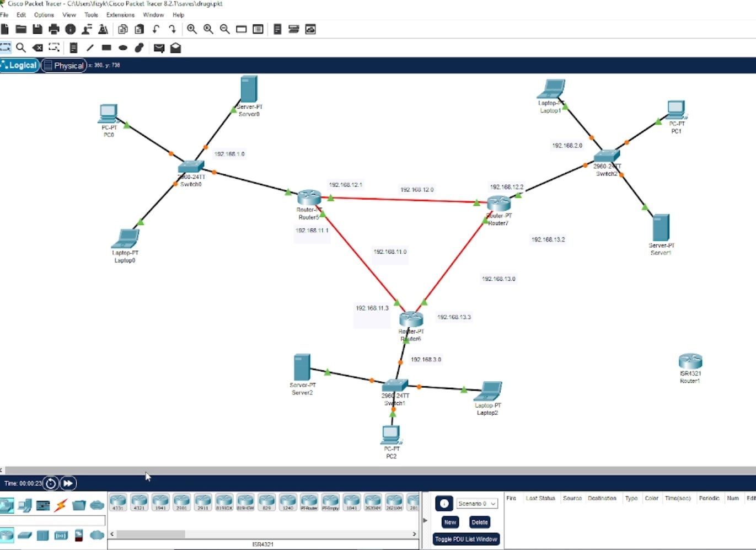Click the Last Status column header
The width and height of the screenshot is (756, 550).
pyautogui.click(x=540, y=498)
